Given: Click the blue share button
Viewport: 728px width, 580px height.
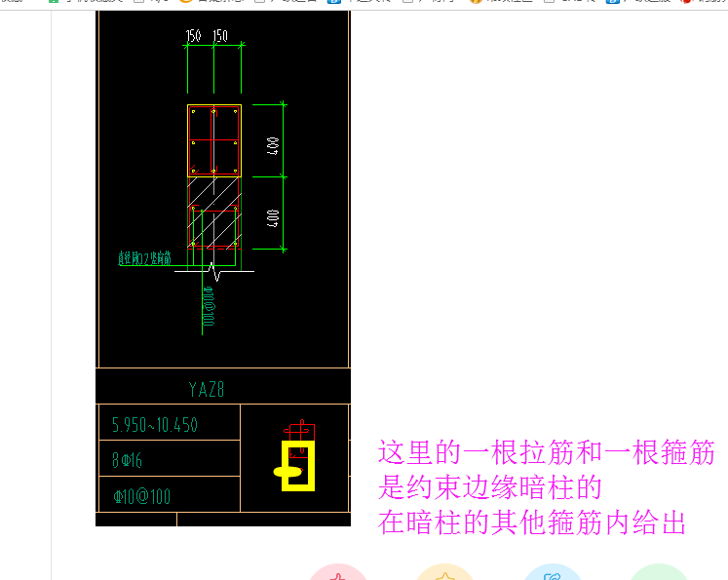Looking at the screenshot, I should 553,574.
